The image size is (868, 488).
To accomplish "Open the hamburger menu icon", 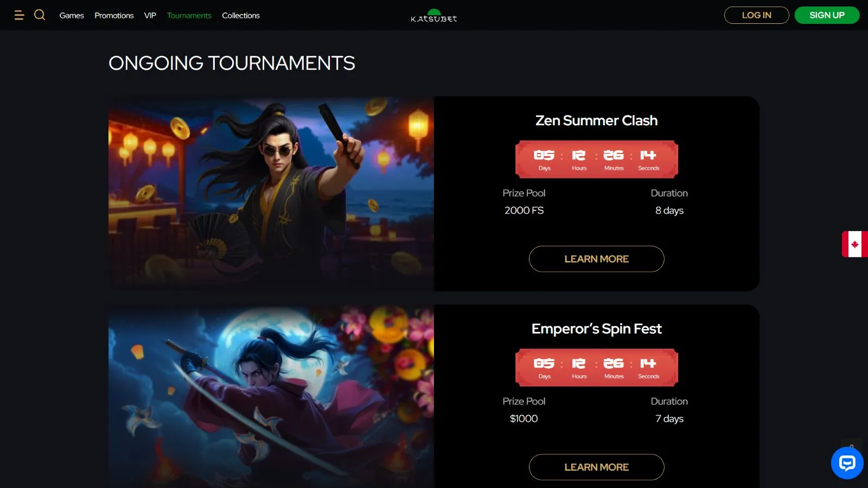I will coord(19,15).
